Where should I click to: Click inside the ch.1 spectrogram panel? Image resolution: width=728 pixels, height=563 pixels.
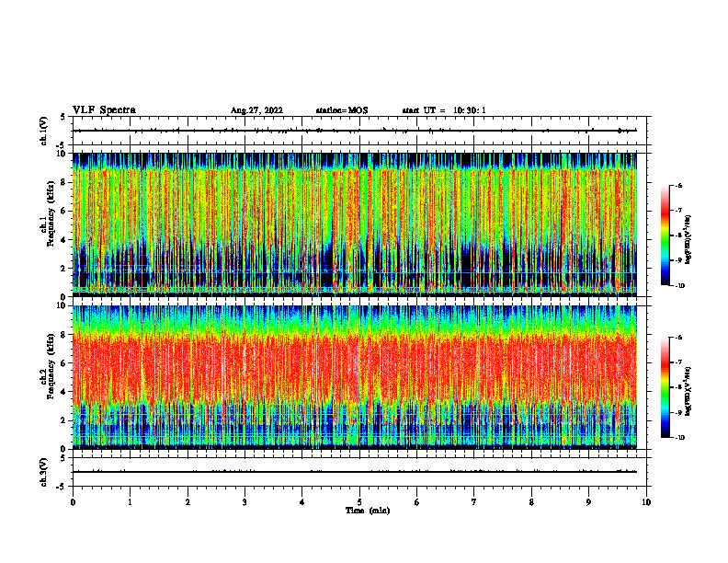click(x=355, y=224)
